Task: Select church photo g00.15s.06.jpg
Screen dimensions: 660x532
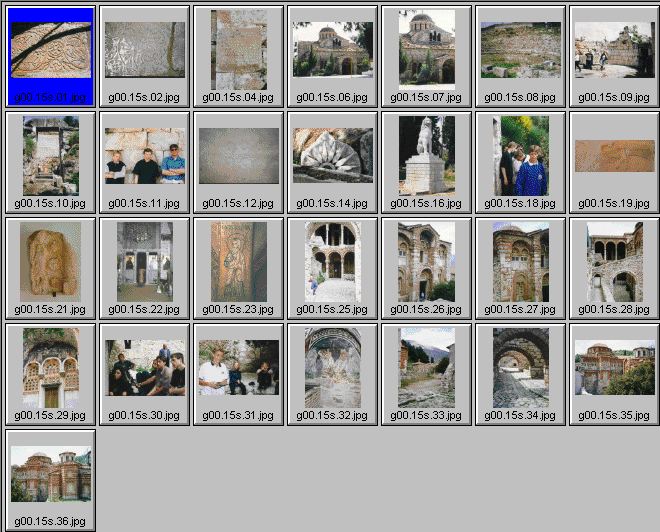Action: (332, 51)
